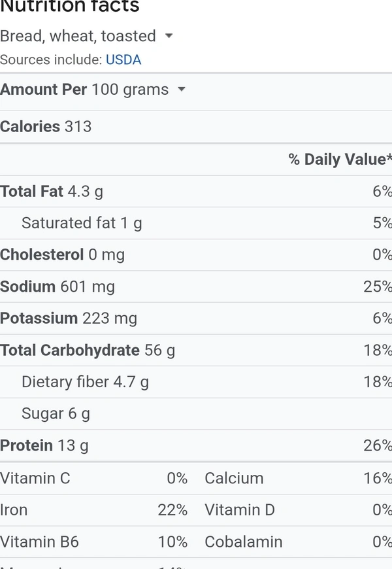This screenshot has width=392, height=569.
Task: Click the Sodium 601 mg row
Action: pos(57,286)
